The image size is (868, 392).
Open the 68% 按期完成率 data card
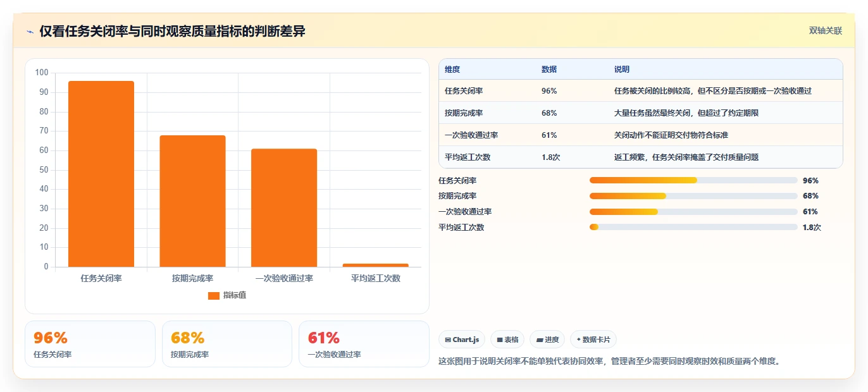(x=227, y=344)
